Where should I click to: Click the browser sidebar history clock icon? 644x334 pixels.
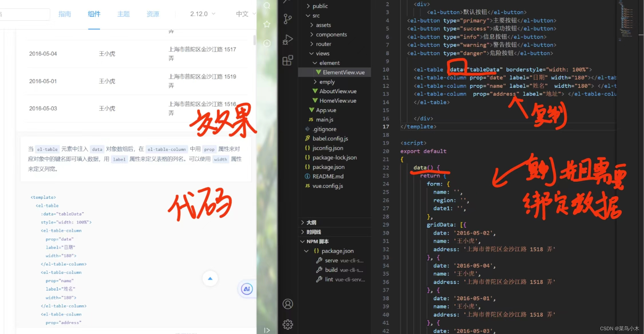point(267,43)
